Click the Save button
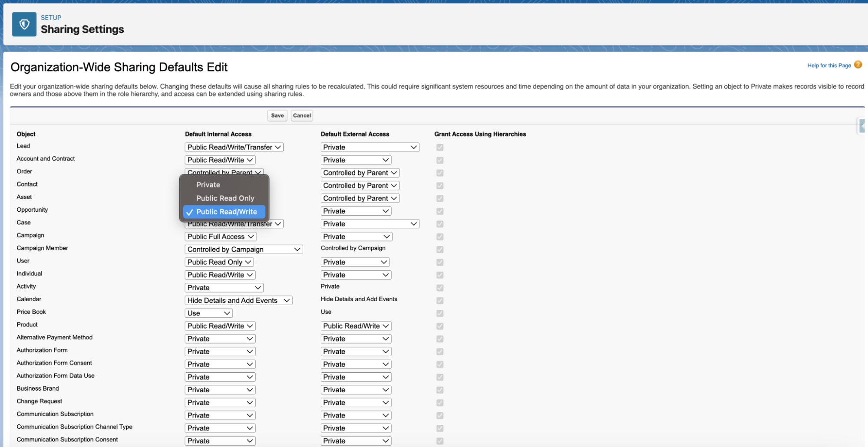Viewport: 868px width, 447px height. coord(277,115)
